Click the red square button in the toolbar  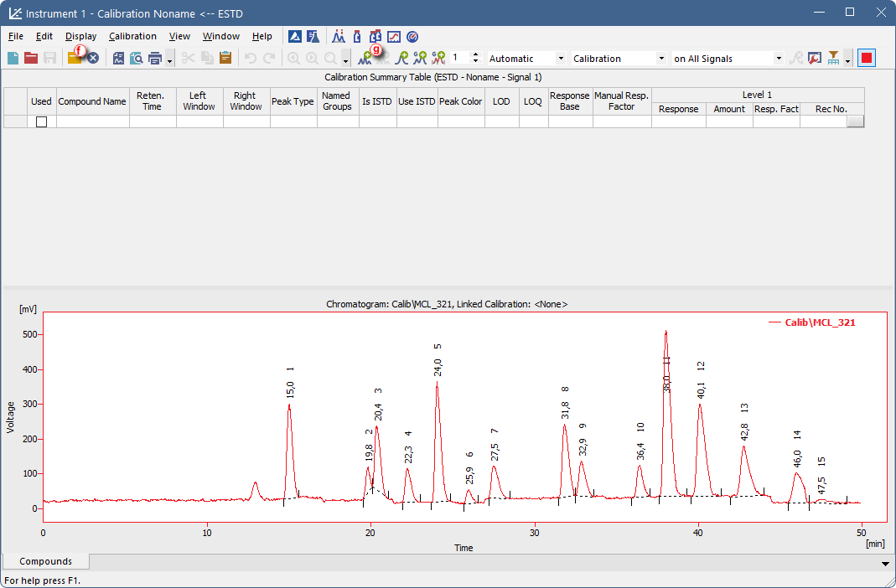click(x=867, y=59)
